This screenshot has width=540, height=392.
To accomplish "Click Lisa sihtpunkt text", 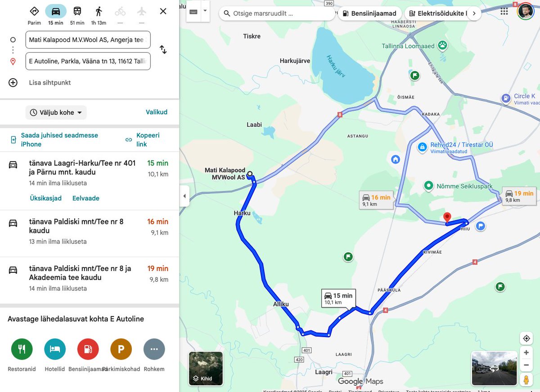I will coord(50,83).
